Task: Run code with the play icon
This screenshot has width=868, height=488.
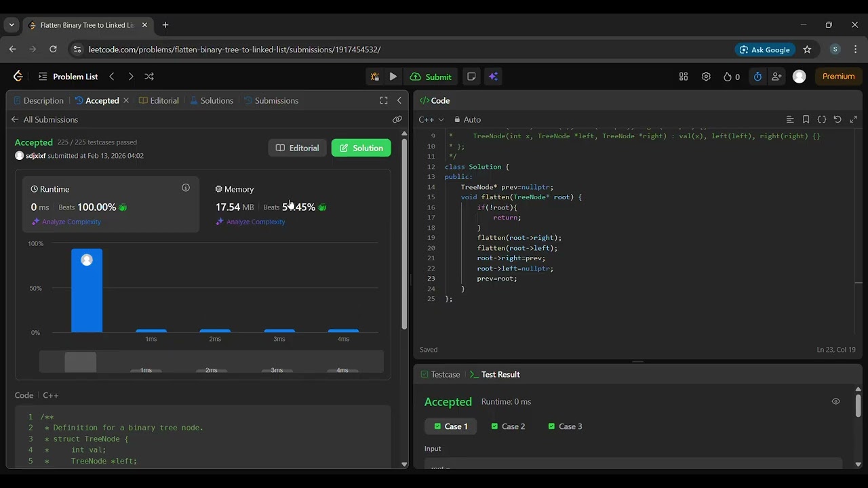Action: pos(393,77)
